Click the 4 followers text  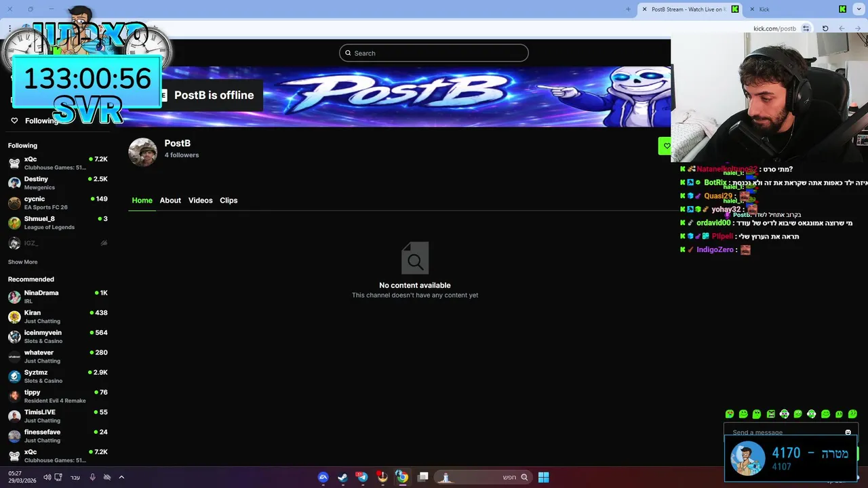coord(182,155)
